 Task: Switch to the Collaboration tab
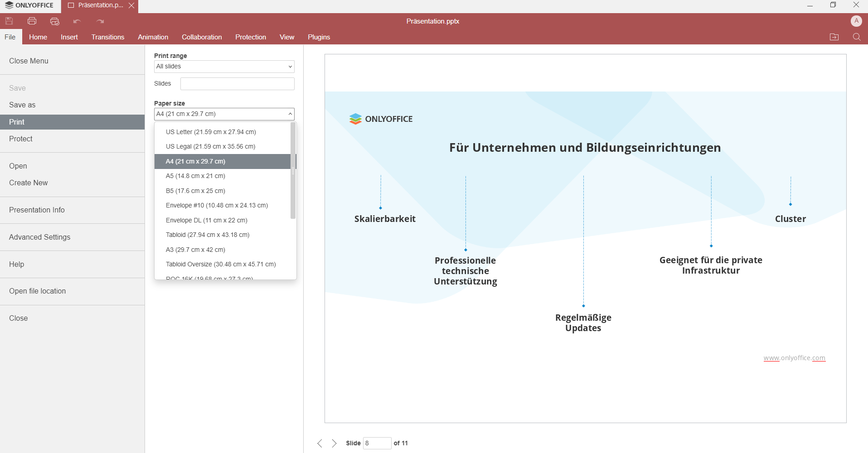202,37
